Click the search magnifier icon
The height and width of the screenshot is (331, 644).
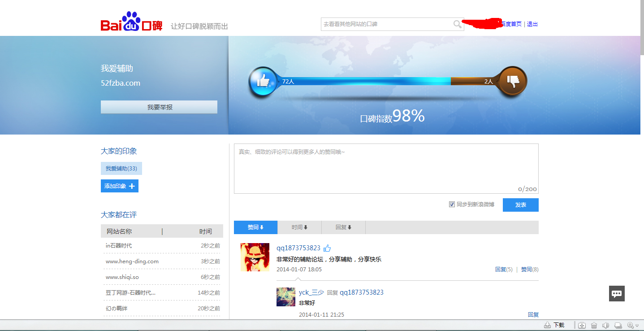pyautogui.click(x=457, y=24)
